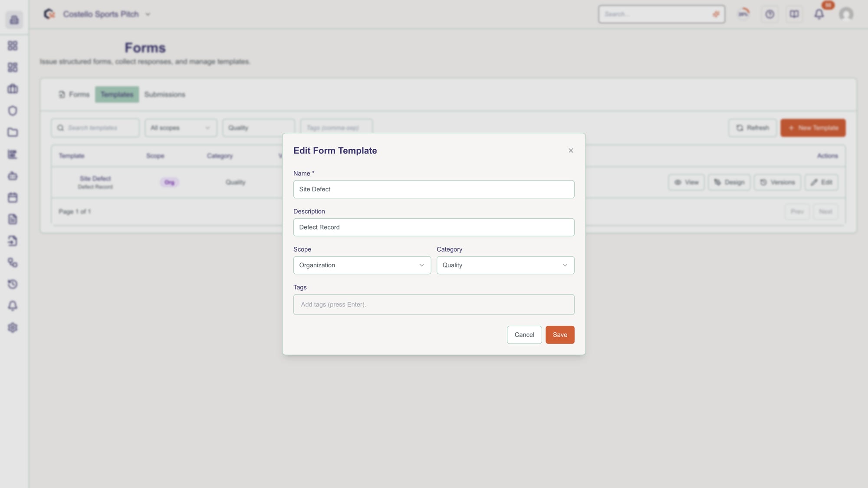Screen dimensions: 868x488
Task: Select the briefcase projects icon in sidebar
Action: 13,89
